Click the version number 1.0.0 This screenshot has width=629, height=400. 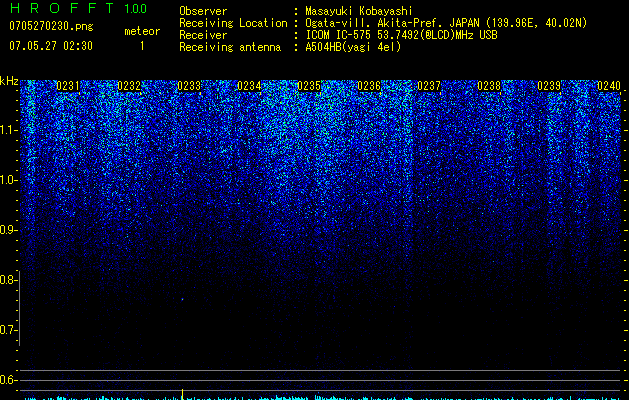point(136,9)
